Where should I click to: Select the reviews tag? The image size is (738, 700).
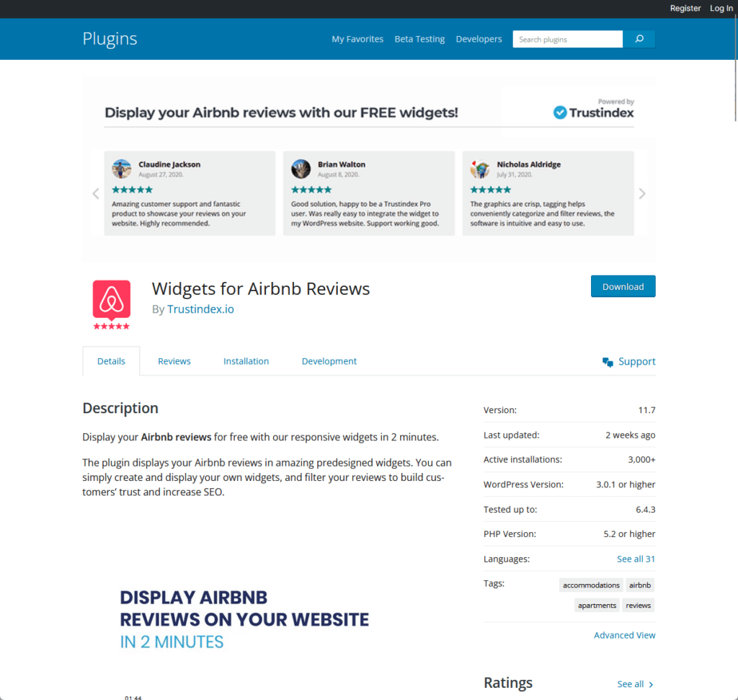point(639,606)
